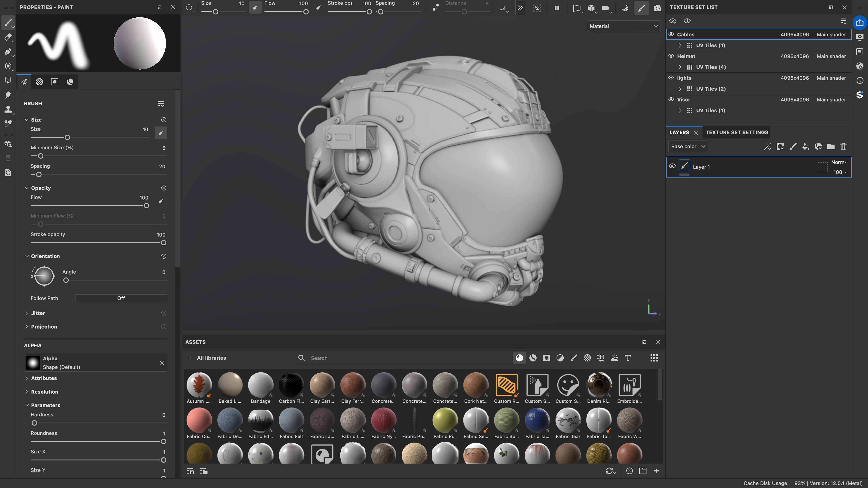This screenshot has width=868, height=488.
Task: Collapse the Opacity section in Brush properties
Action: 27,188
